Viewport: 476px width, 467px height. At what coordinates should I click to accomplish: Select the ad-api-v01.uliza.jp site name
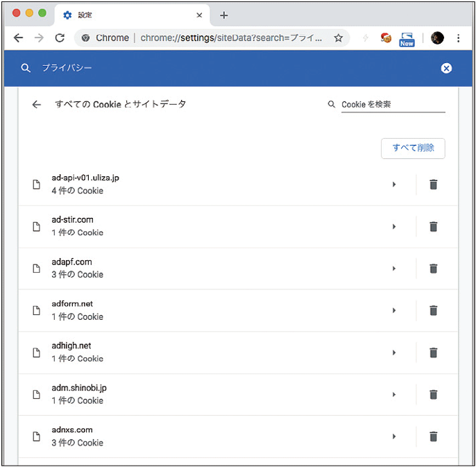(85, 178)
